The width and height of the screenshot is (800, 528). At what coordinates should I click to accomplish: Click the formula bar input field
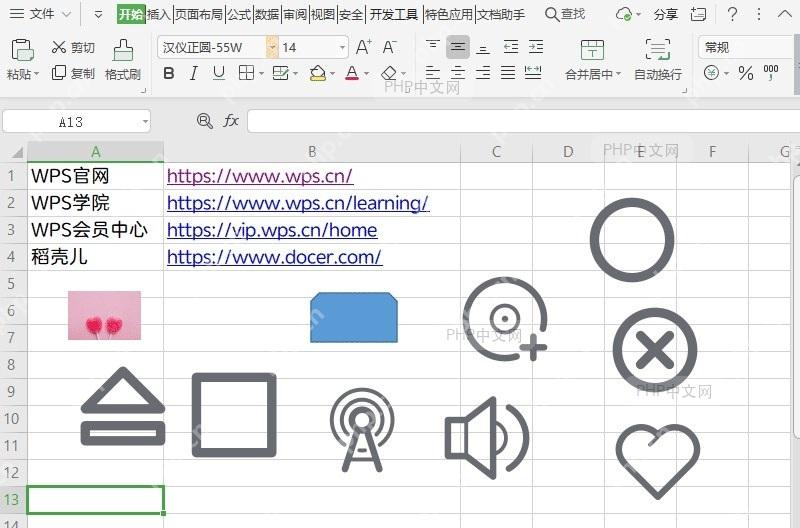[x=523, y=121]
